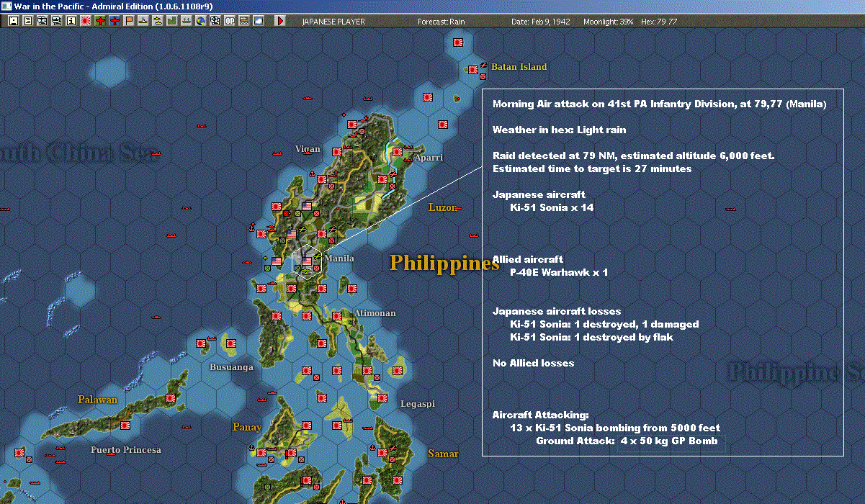
Task: Click 'No Allied losses' report line
Action: pos(534,363)
